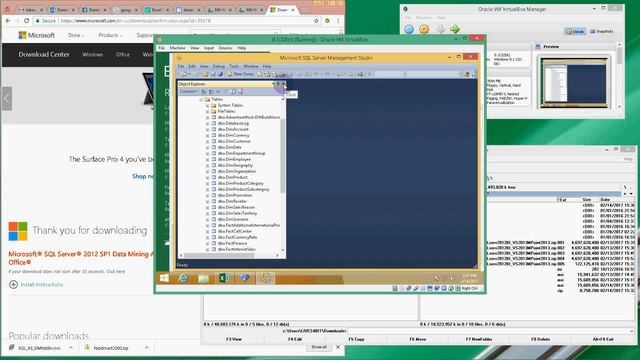Screen dimensions: 640x360
Task: Select the dbo.FactCallCenter table
Action: point(235,231)
